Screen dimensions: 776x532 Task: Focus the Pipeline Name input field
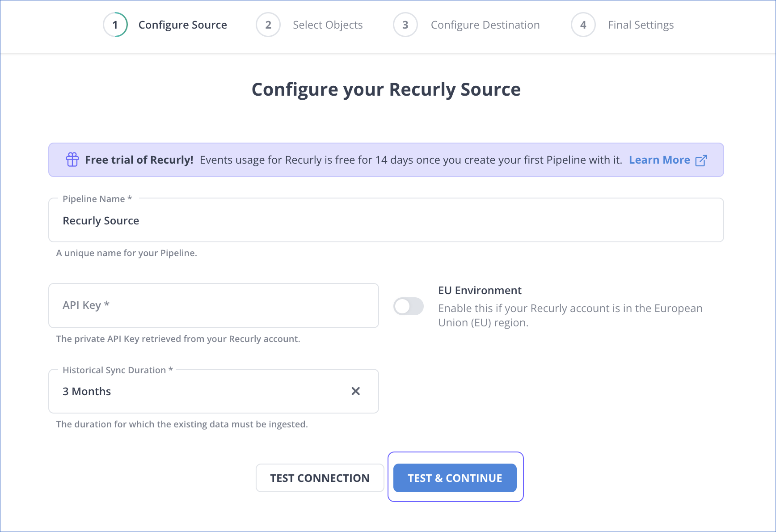pyautogui.click(x=386, y=220)
